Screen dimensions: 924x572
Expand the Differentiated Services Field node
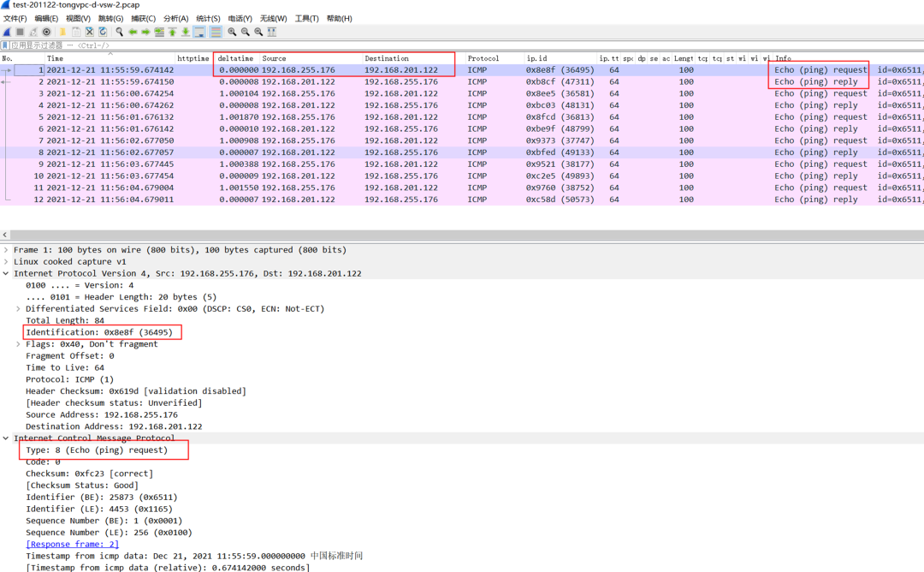coord(18,309)
